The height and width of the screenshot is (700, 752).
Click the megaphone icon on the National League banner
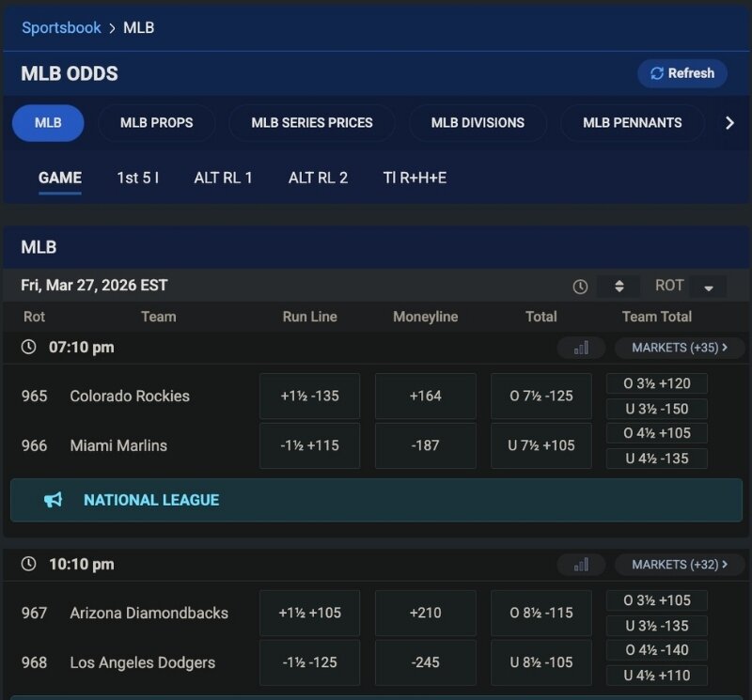(x=54, y=501)
